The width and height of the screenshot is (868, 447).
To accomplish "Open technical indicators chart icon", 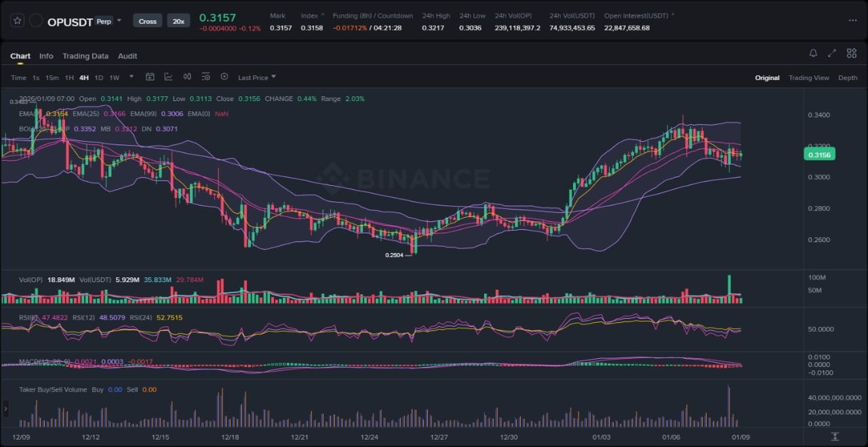I will [168, 77].
